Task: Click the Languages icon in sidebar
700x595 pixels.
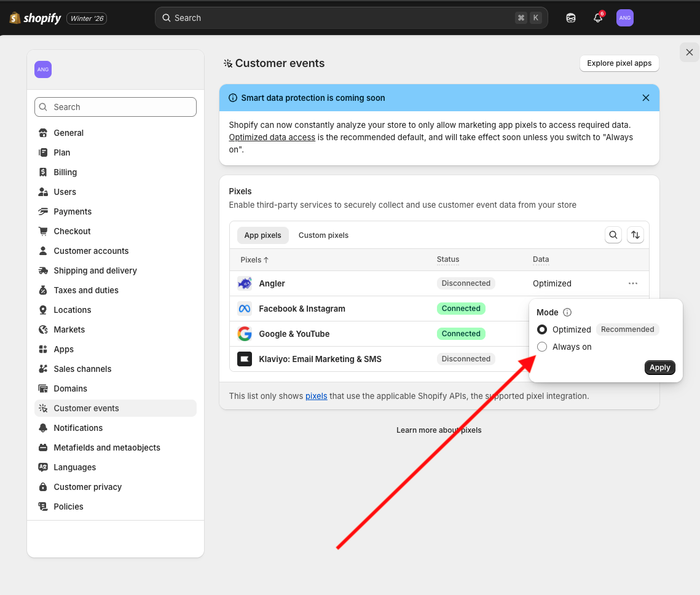Action: (x=43, y=467)
